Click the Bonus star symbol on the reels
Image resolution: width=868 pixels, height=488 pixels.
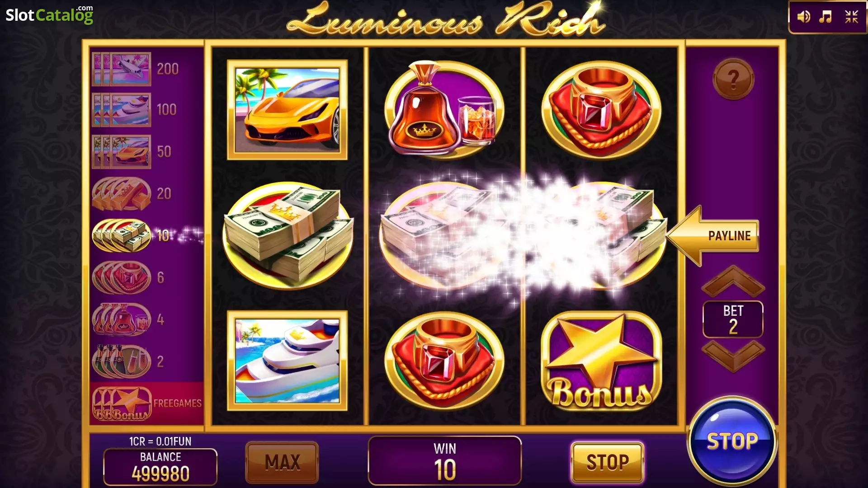(x=601, y=361)
